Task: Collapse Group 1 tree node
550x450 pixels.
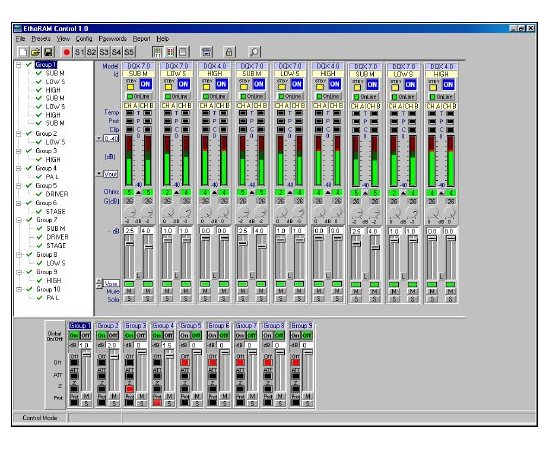Action: [x=19, y=65]
